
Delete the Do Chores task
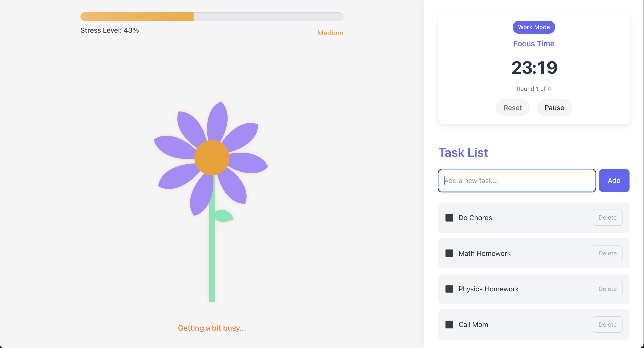tap(607, 218)
